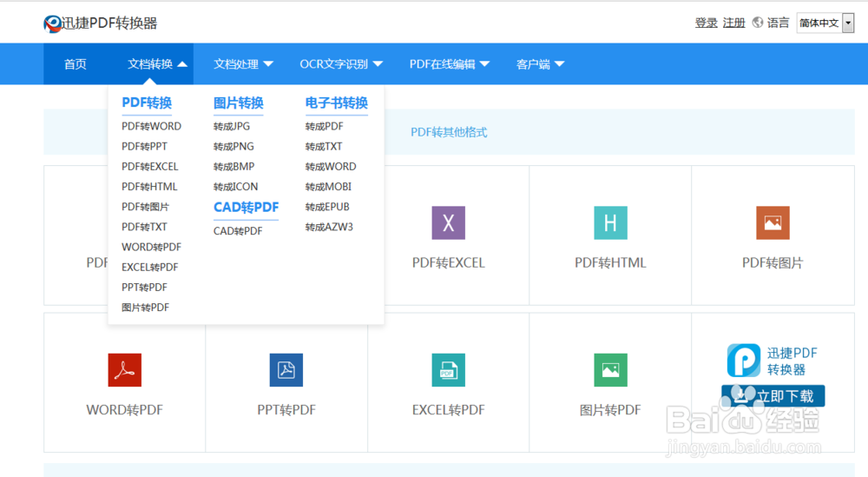Click the EXCEL转PDF tile label
The width and height of the screenshot is (868, 477).
449,410
